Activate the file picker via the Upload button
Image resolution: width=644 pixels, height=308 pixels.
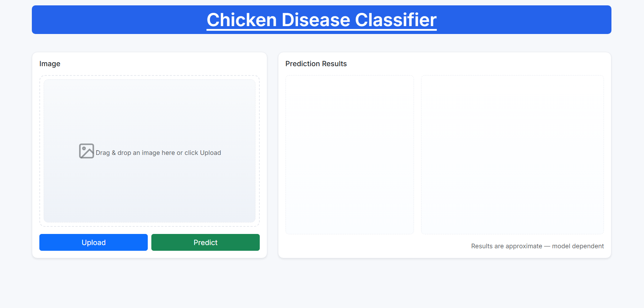[x=93, y=242]
